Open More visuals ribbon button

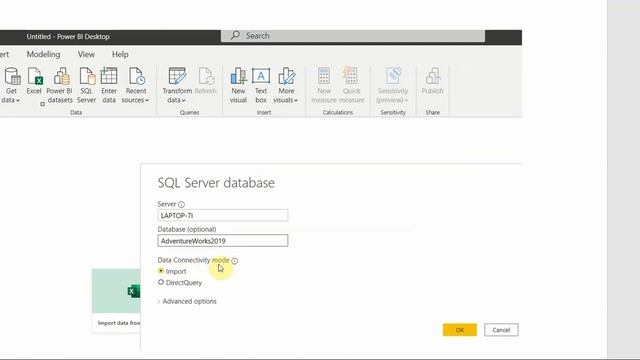[x=286, y=85]
